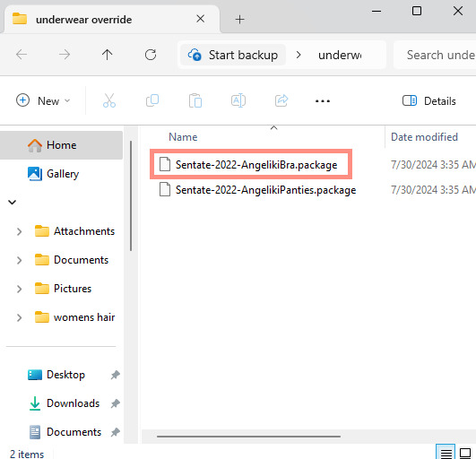Click the horizontal scrollbar in file list
This screenshot has width=476, height=459.
[x=248, y=437]
